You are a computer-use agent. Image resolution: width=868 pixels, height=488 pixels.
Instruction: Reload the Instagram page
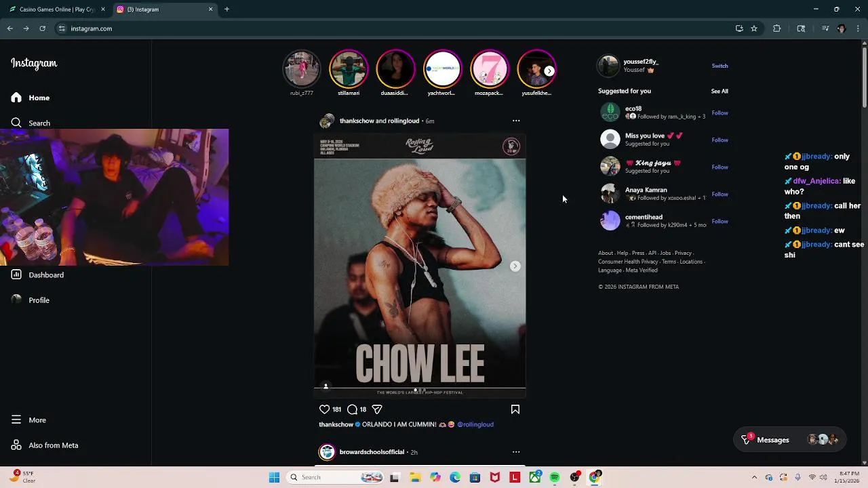click(x=42, y=28)
